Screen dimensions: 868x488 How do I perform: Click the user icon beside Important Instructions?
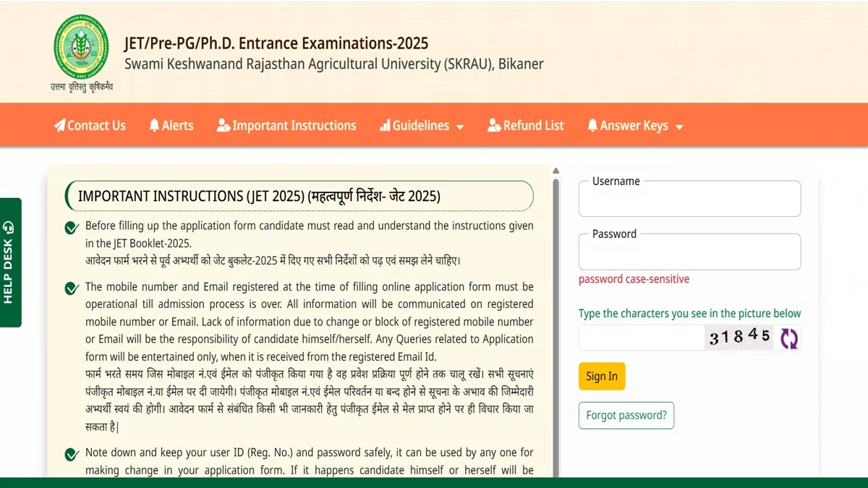pyautogui.click(x=224, y=125)
